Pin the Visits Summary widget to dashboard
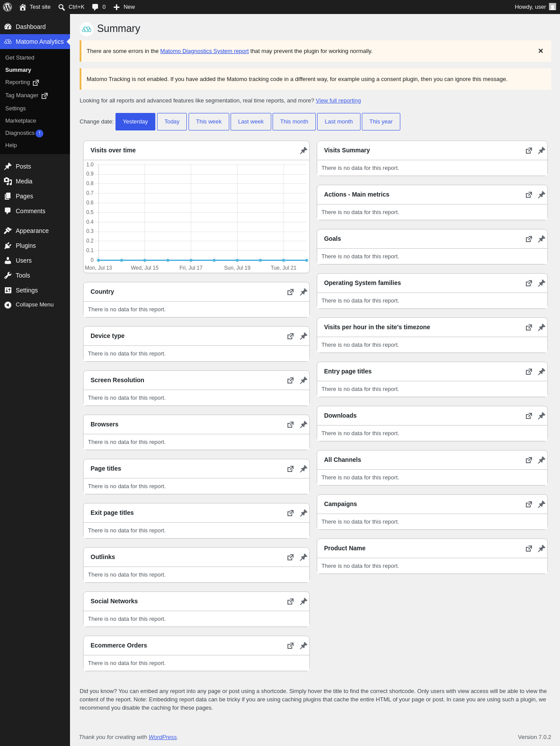Viewport: 560px width, 746px height. point(542,151)
